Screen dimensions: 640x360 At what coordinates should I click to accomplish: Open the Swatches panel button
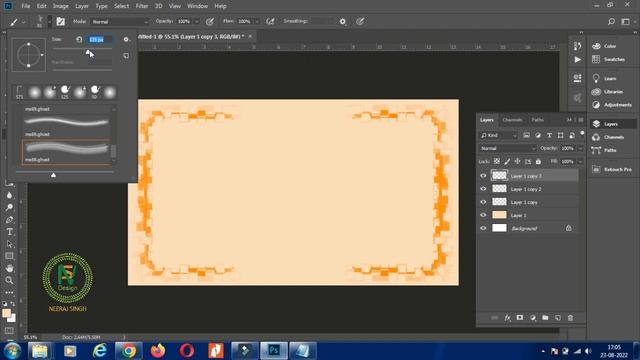(609, 59)
